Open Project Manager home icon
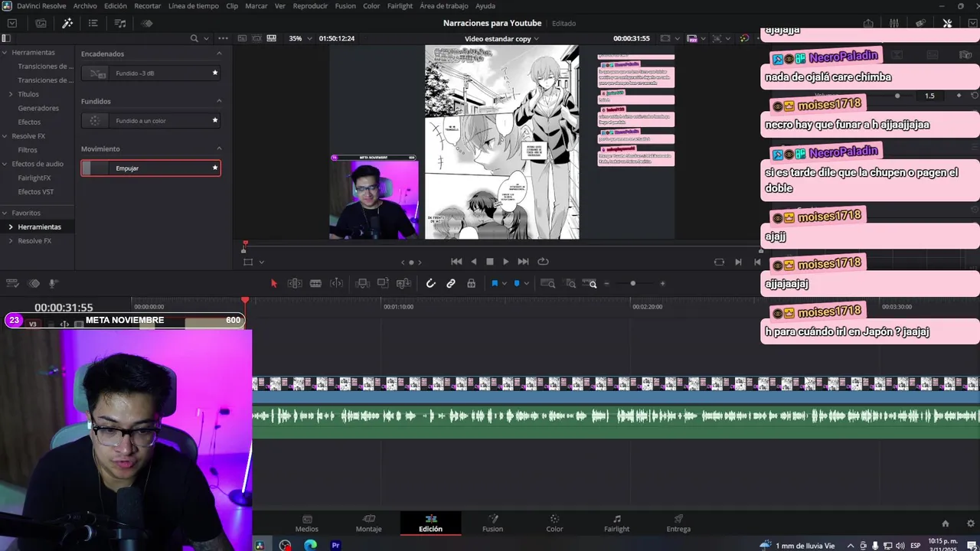The width and height of the screenshot is (980, 551). (x=946, y=523)
